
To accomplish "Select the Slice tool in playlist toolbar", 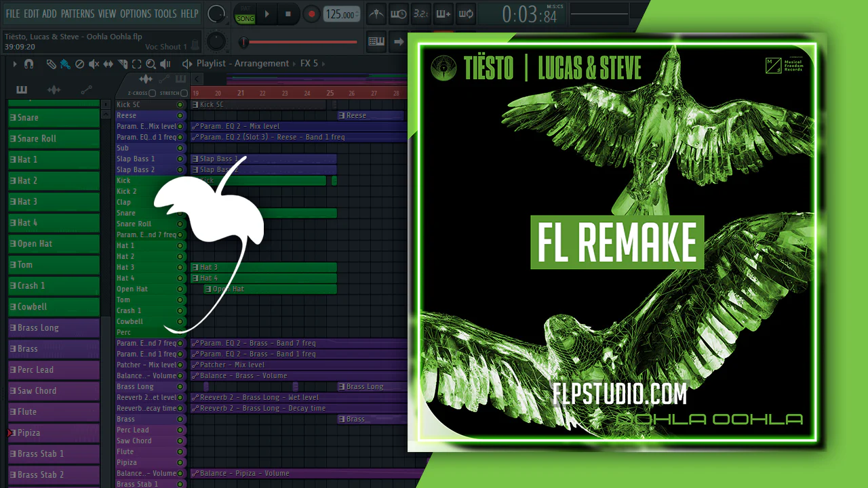I will [x=123, y=64].
